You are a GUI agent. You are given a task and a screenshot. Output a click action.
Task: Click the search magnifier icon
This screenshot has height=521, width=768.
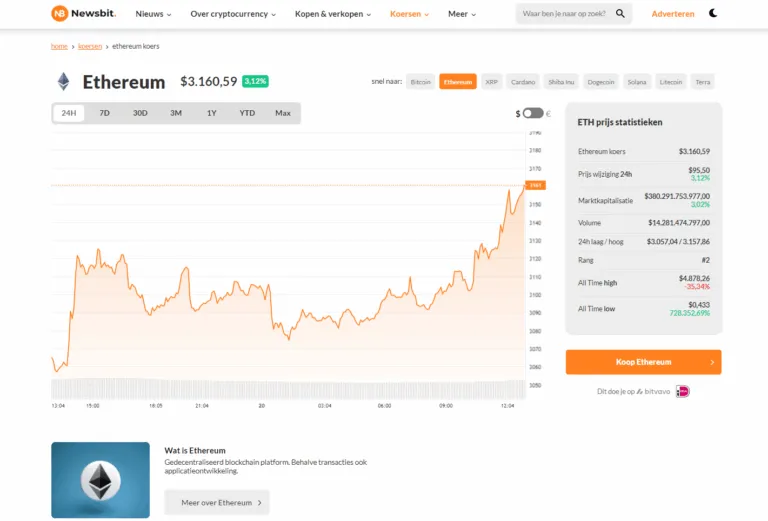[x=620, y=14]
